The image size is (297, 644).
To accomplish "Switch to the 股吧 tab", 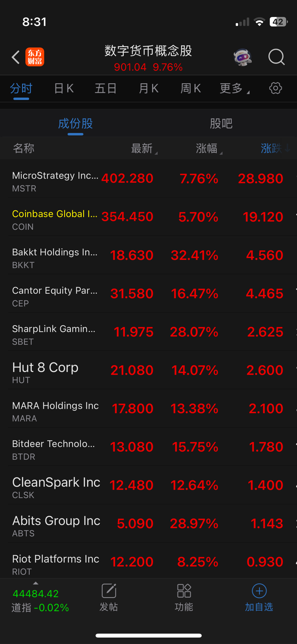I will [221, 124].
